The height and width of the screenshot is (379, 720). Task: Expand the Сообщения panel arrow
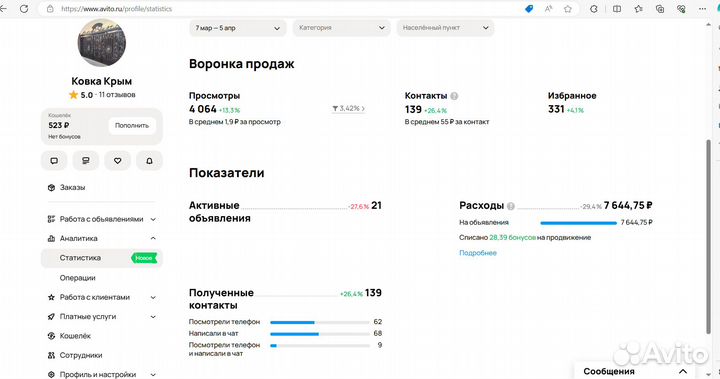click(x=683, y=371)
